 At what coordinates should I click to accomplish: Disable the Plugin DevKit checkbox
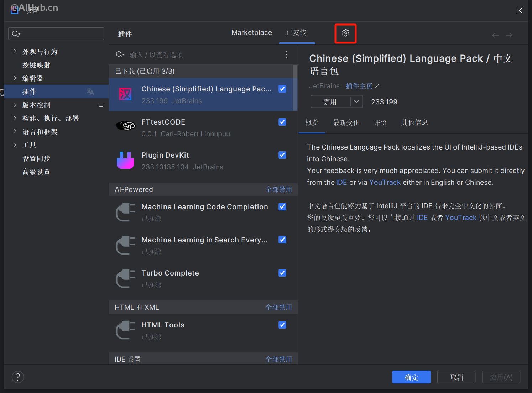coord(282,155)
